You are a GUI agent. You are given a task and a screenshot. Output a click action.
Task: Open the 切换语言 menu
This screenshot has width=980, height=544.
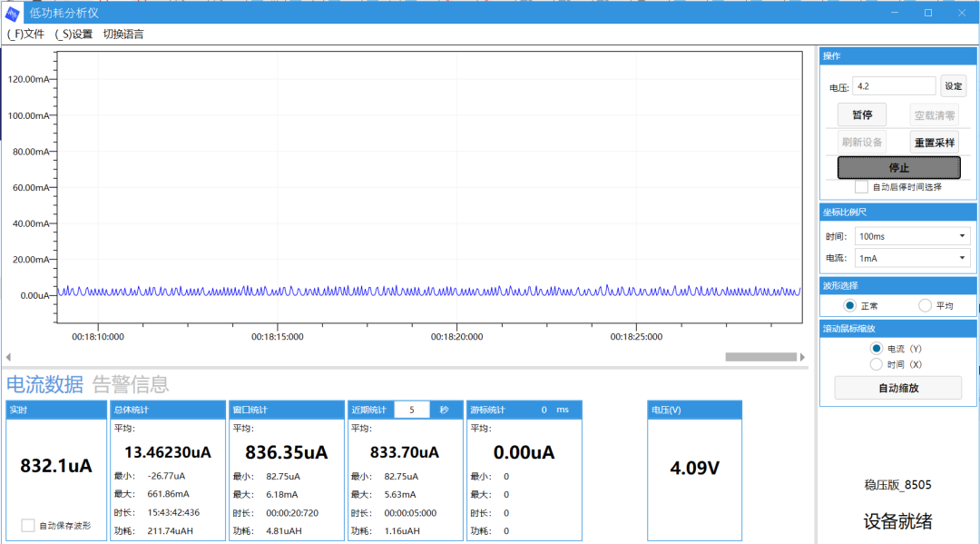coord(123,35)
